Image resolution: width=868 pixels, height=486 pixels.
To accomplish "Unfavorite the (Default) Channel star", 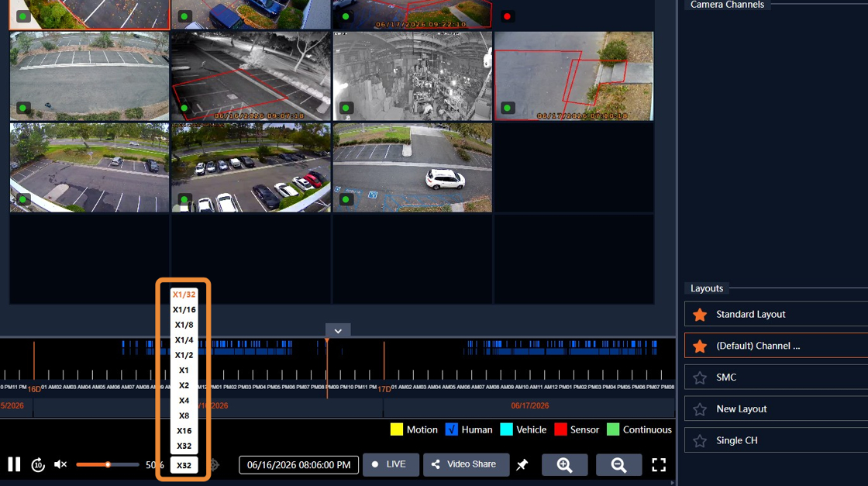I will click(x=700, y=346).
